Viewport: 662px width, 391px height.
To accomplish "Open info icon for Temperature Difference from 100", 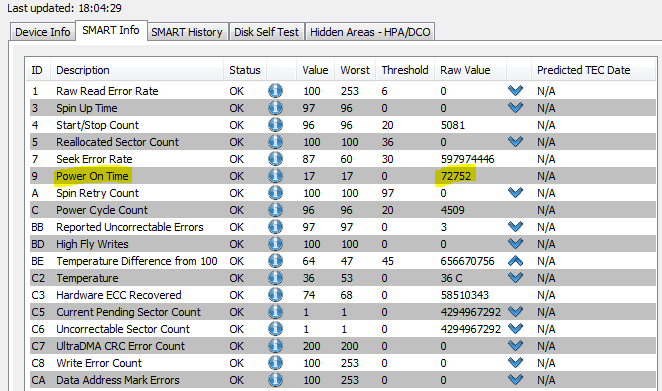I will tap(275, 261).
